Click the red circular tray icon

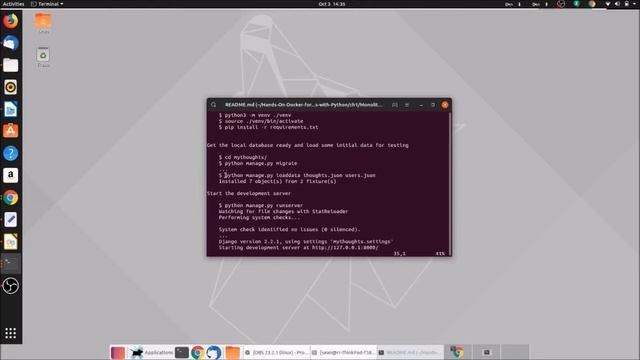tap(561, 4)
